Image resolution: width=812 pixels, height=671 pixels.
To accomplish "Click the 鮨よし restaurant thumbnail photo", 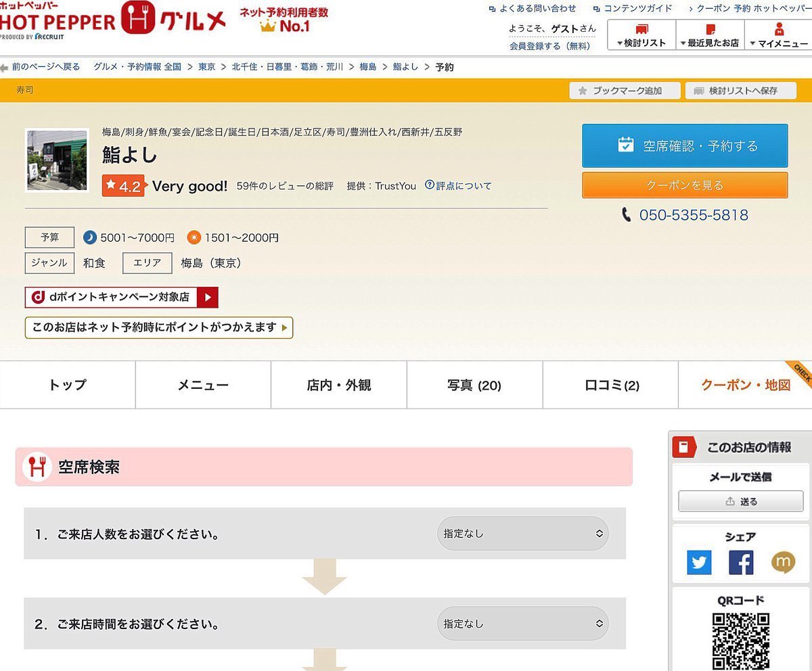I will [57, 160].
